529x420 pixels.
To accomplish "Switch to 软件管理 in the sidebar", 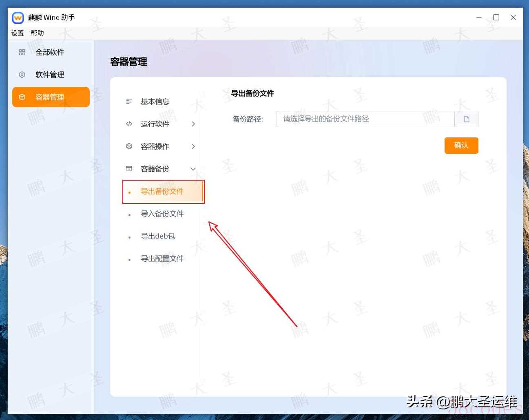I will click(x=51, y=75).
